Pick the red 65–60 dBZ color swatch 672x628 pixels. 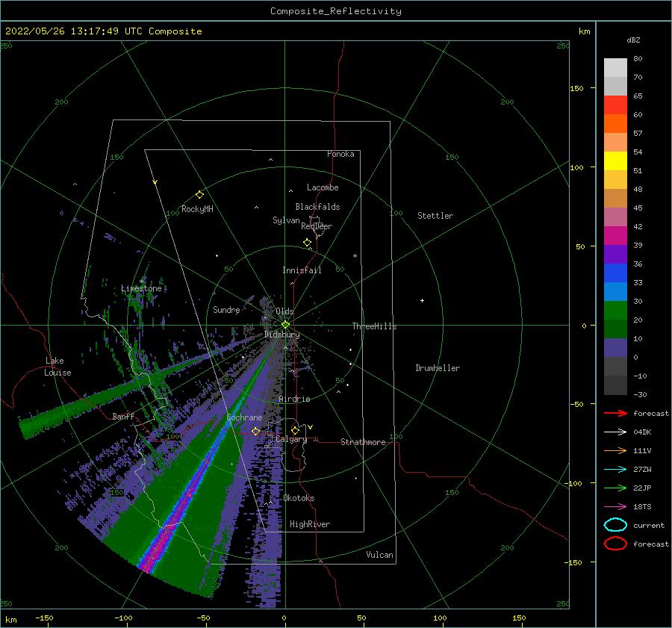point(615,105)
